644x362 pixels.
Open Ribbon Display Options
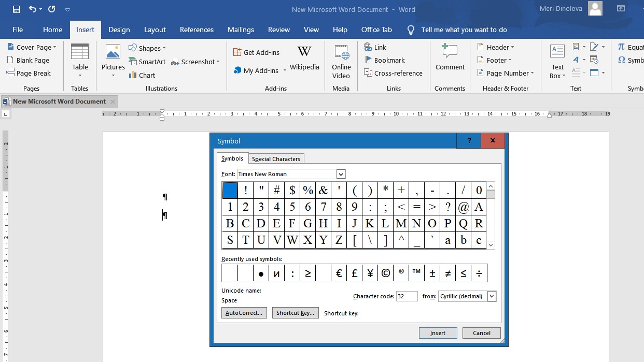621,9
